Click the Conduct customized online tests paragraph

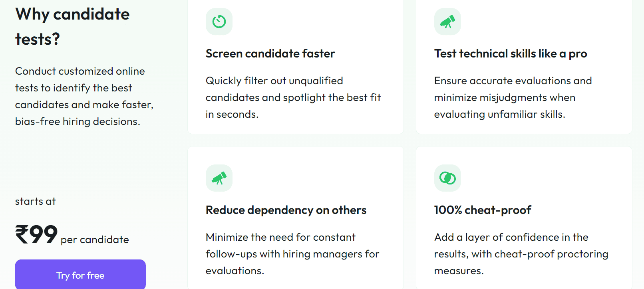click(x=84, y=96)
